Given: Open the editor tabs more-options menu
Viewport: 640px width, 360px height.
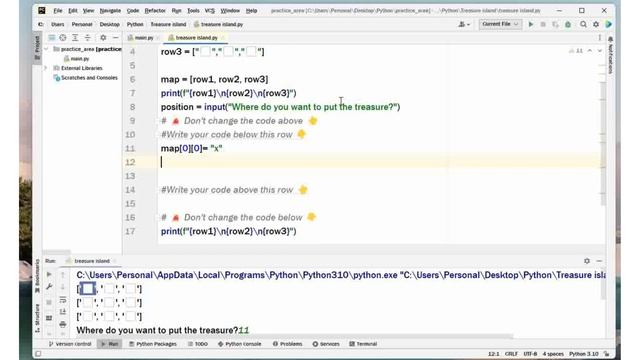Looking at the screenshot, I should [600, 38].
